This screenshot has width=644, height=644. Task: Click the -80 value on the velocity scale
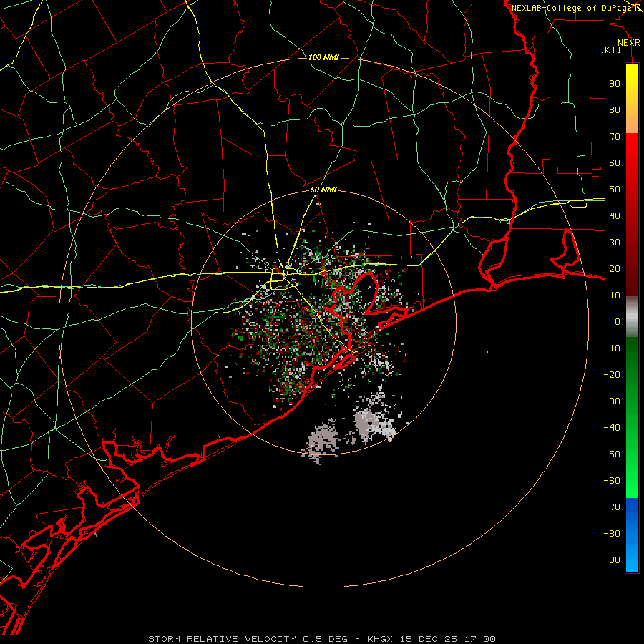(612, 534)
